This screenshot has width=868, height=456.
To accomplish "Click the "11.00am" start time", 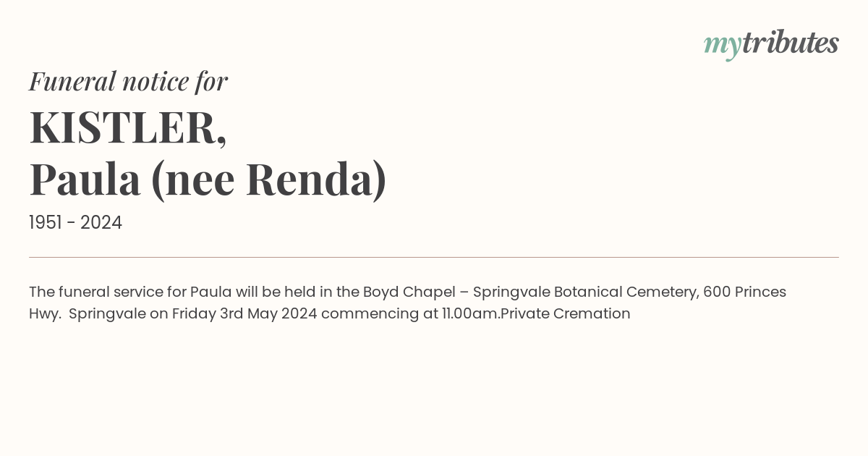I will tap(471, 314).
